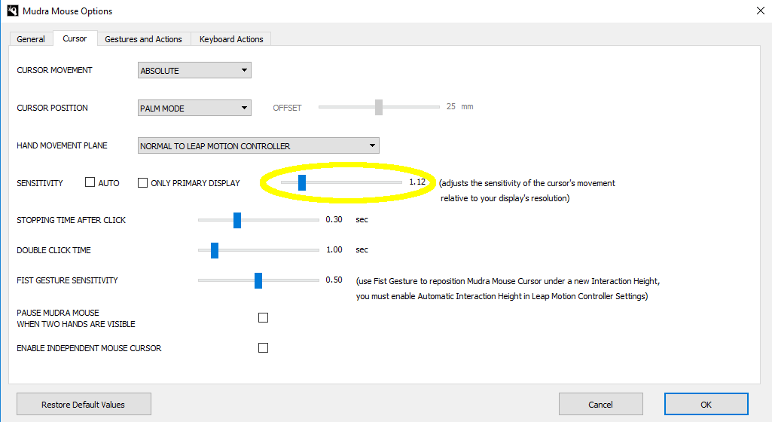
Task: Click the HAND MOVEMENT PLANE label
Action: [62, 145]
